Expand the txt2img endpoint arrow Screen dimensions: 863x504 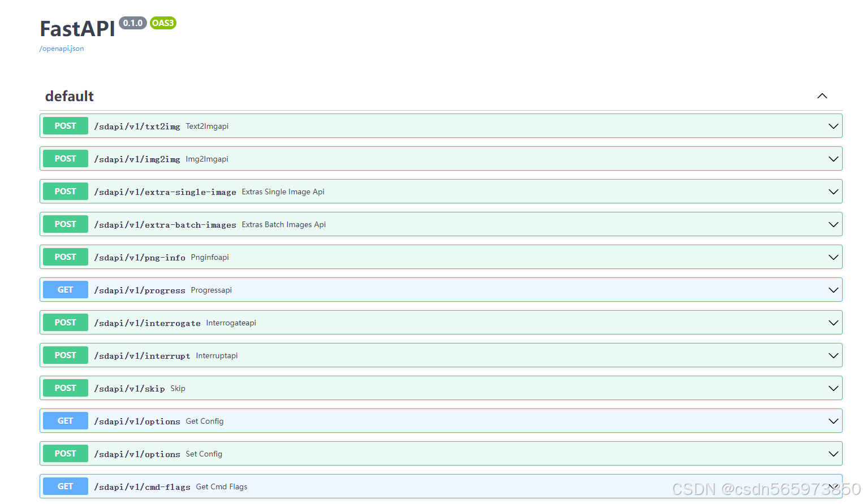[x=833, y=126]
